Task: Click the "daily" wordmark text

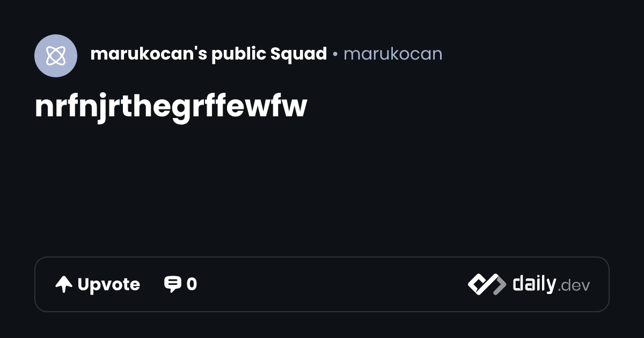Action: point(534,283)
